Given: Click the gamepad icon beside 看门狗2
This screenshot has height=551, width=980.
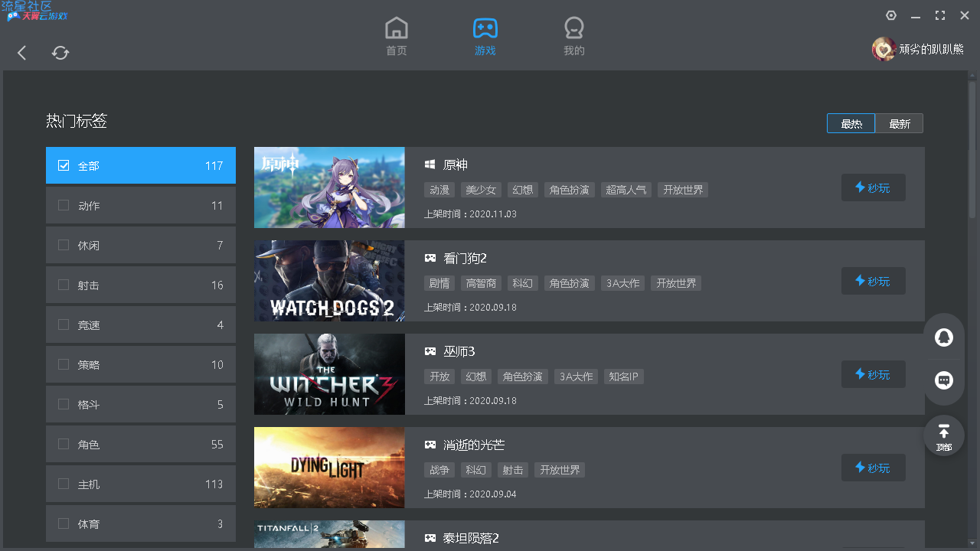Looking at the screenshot, I should (430, 258).
